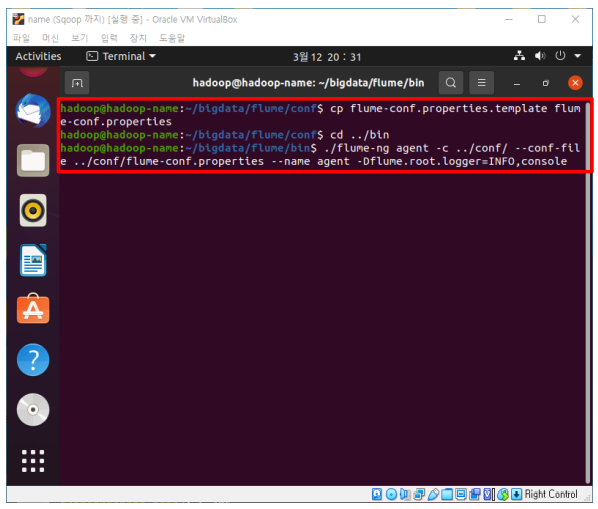Open the 파일 menu in VirtualBox
Viewport: 598px width, 509px height.
point(21,38)
